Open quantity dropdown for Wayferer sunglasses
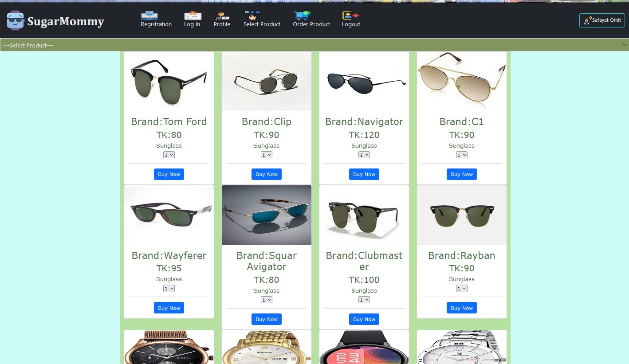Screen dimensions: 629x364 click(169, 289)
